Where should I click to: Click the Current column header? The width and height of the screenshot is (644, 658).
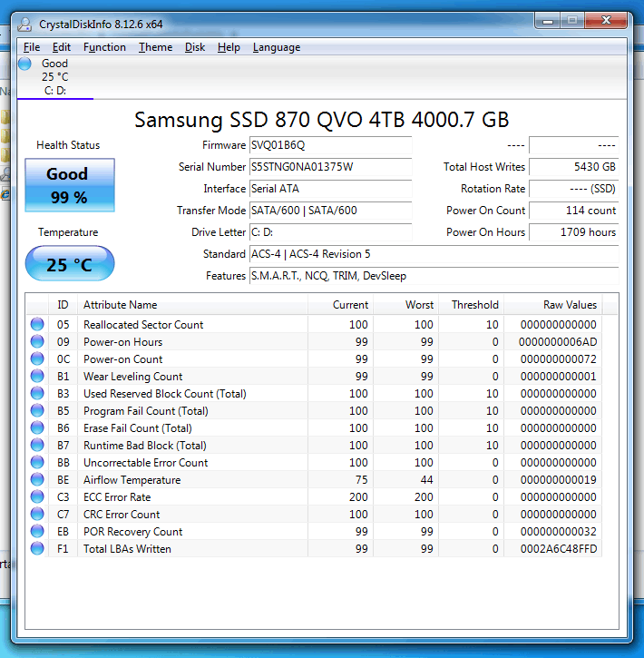pos(340,305)
